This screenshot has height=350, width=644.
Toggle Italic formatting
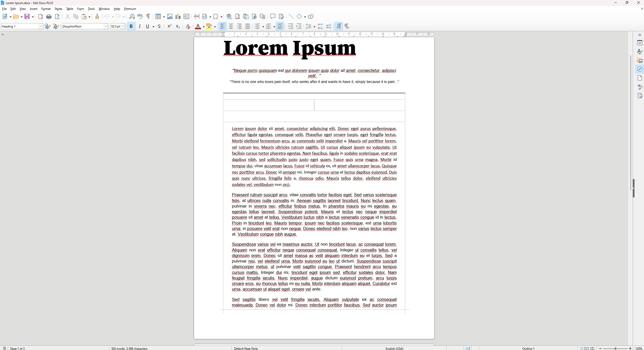(x=140, y=26)
